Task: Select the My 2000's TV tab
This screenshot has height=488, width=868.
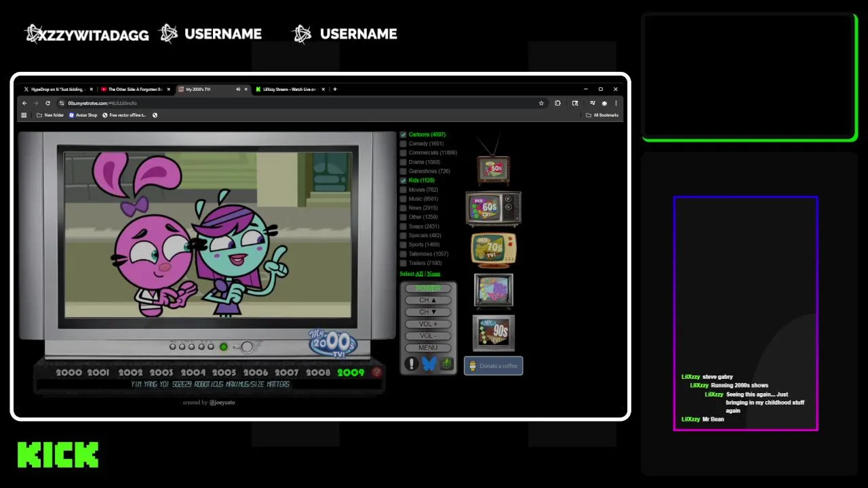Action: coord(212,89)
